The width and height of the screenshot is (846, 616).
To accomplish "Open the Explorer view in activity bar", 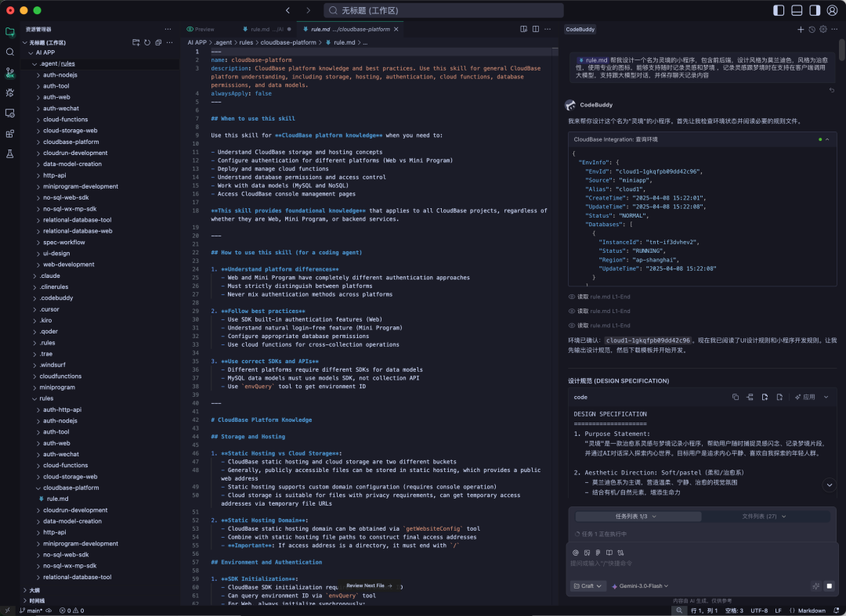I will pyautogui.click(x=9, y=32).
